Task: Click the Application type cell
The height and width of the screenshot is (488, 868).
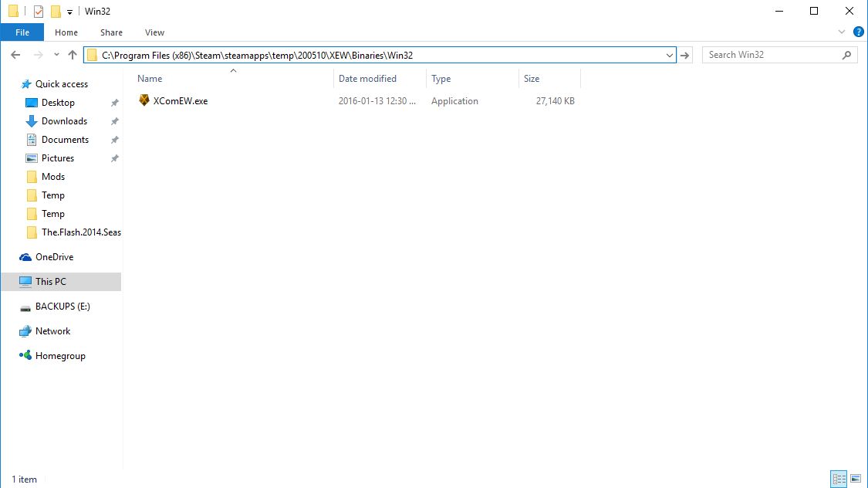Action: 454,101
